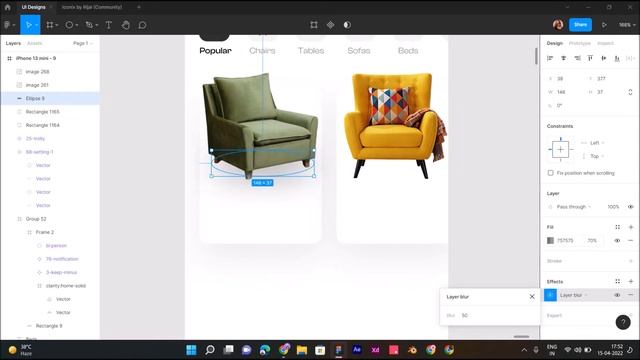Switch to the Assets tab
This screenshot has width=640, height=360.
(x=34, y=43)
